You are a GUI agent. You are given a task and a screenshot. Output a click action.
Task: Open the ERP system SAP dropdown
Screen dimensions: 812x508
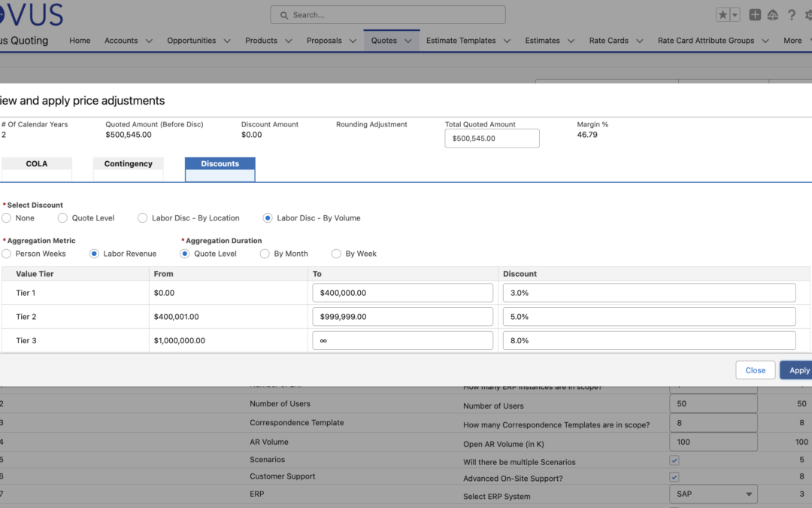click(713, 494)
